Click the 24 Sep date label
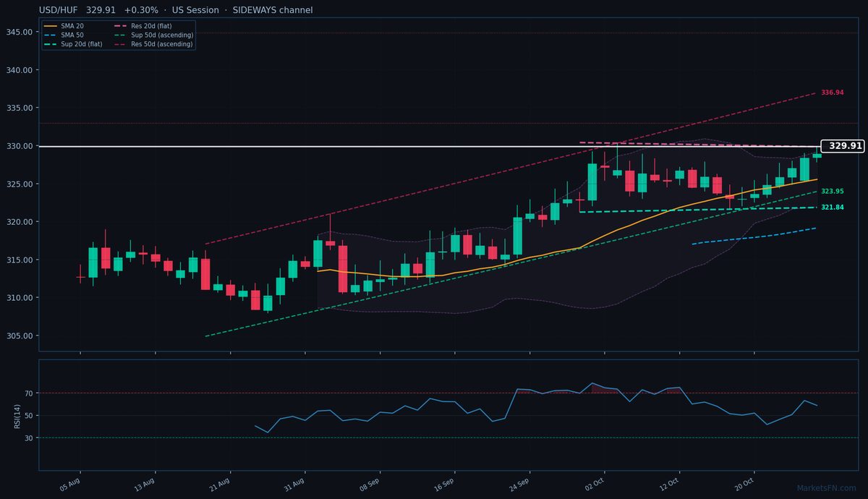868x499 pixels. 519,484
